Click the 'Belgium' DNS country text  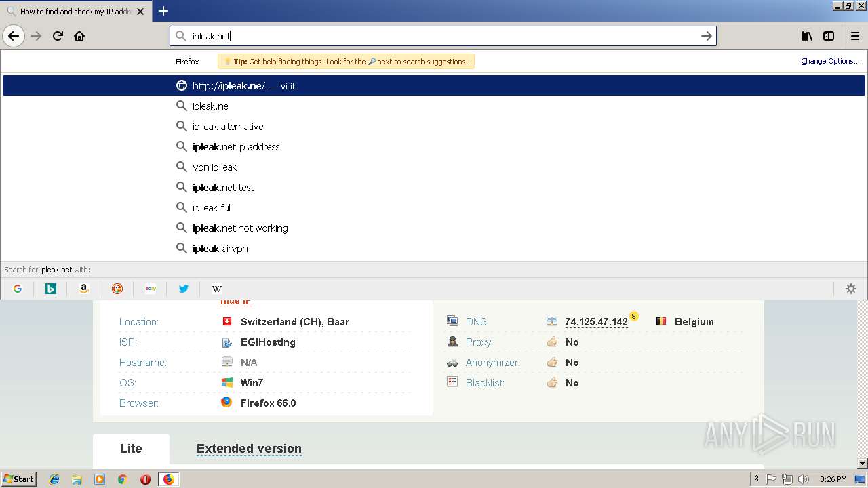694,322
